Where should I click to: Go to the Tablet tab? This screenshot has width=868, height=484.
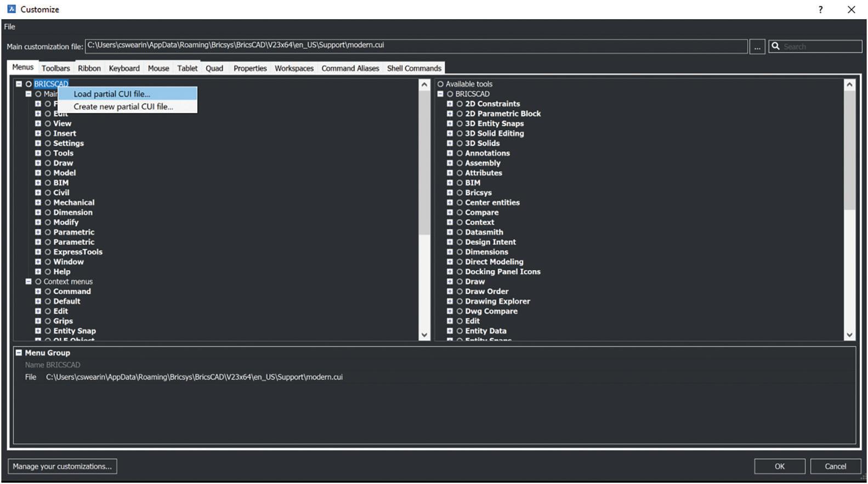coord(187,69)
